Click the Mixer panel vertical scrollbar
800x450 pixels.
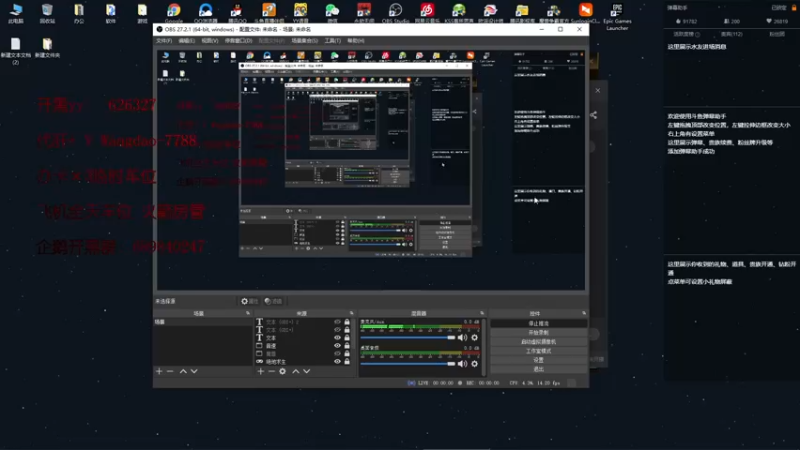point(484,347)
